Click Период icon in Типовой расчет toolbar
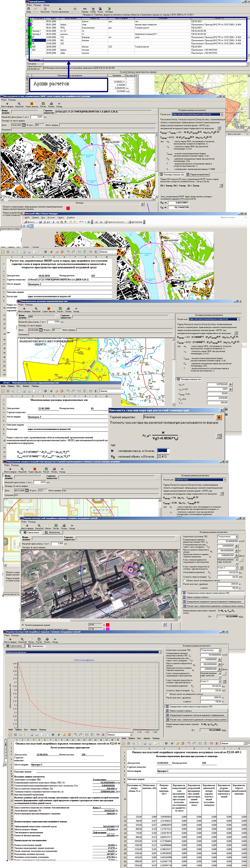Viewport: 250px width, 868px height. [85, 9]
